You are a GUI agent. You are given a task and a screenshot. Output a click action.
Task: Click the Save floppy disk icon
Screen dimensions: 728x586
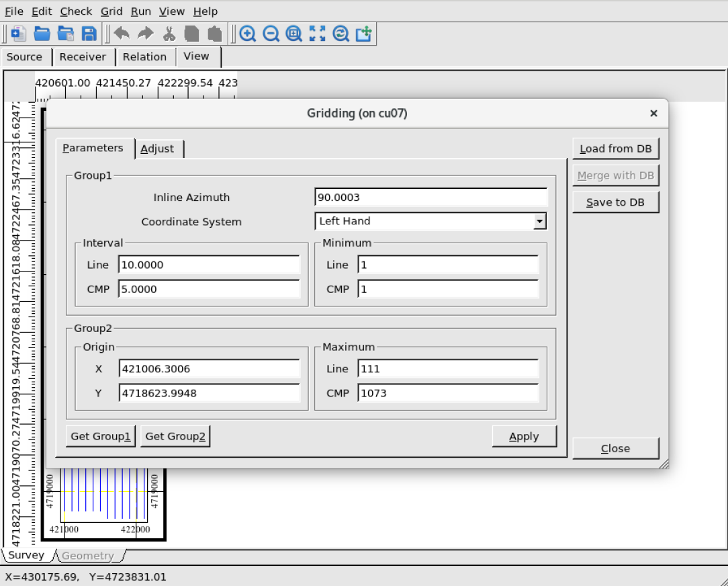point(89,34)
